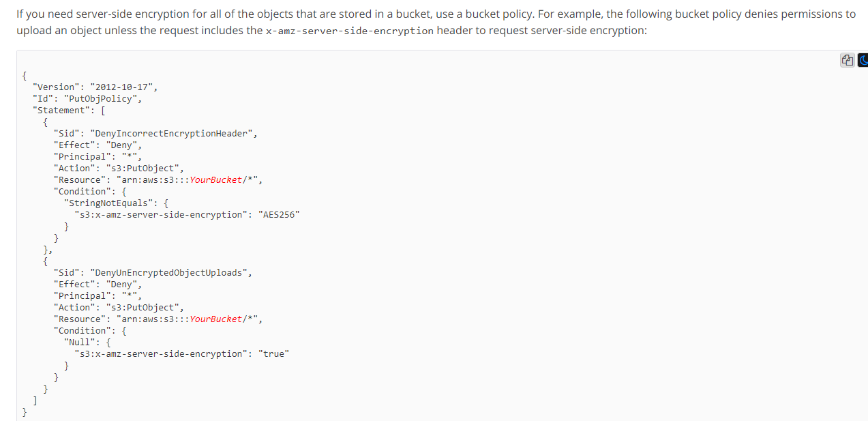The width and height of the screenshot is (868, 421).
Task: Click "Effect": "Deny" in DenyIncorrectEncryptionHeader statement
Action: pyautogui.click(x=98, y=145)
